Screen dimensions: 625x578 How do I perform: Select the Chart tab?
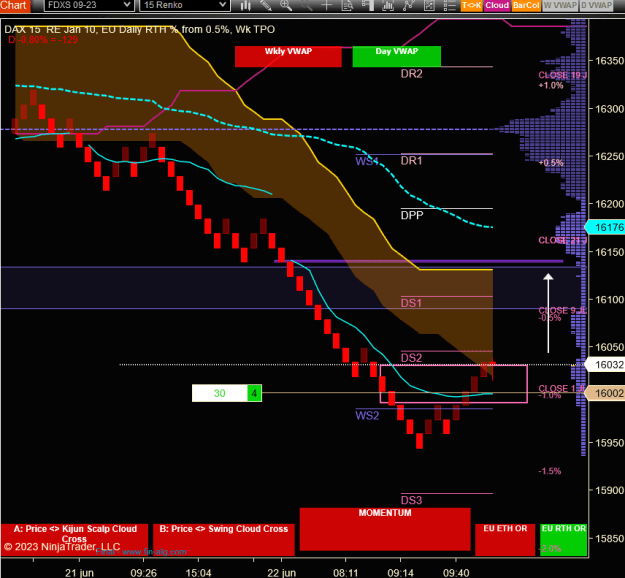tap(15, 6)
